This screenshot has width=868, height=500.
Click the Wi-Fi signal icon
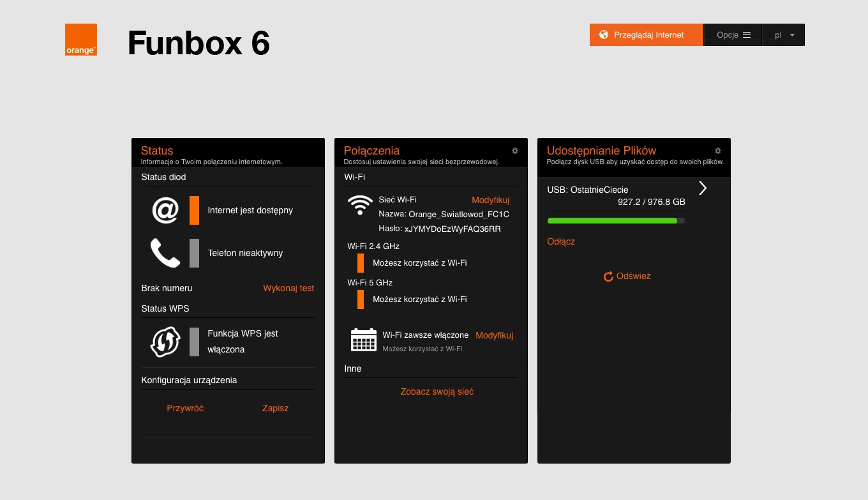click(360, 205)
